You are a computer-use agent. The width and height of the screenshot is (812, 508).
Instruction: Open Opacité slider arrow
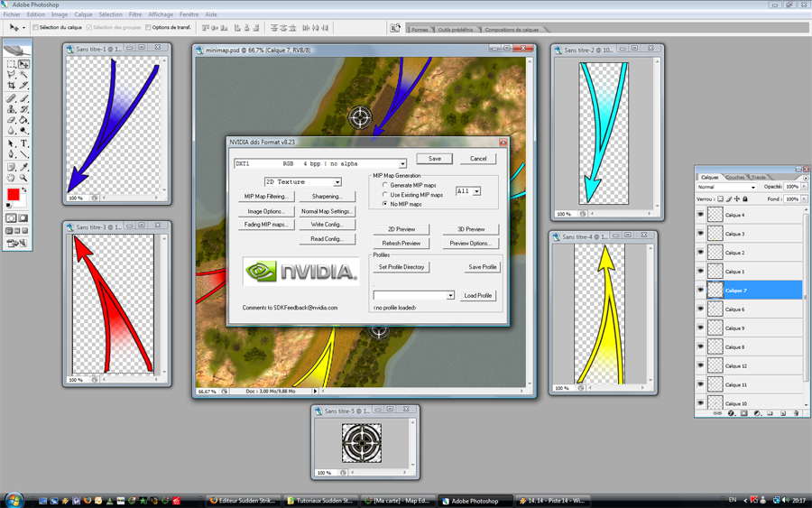tap(804, 187)
